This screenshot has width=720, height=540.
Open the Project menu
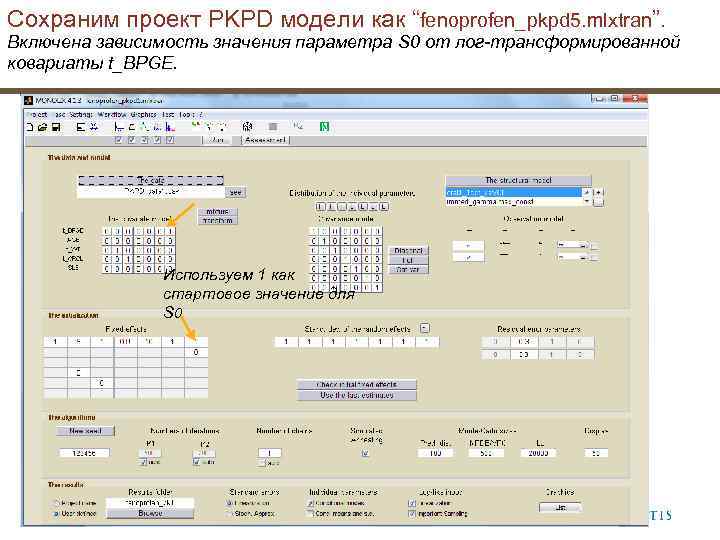[x=37, y=114]
